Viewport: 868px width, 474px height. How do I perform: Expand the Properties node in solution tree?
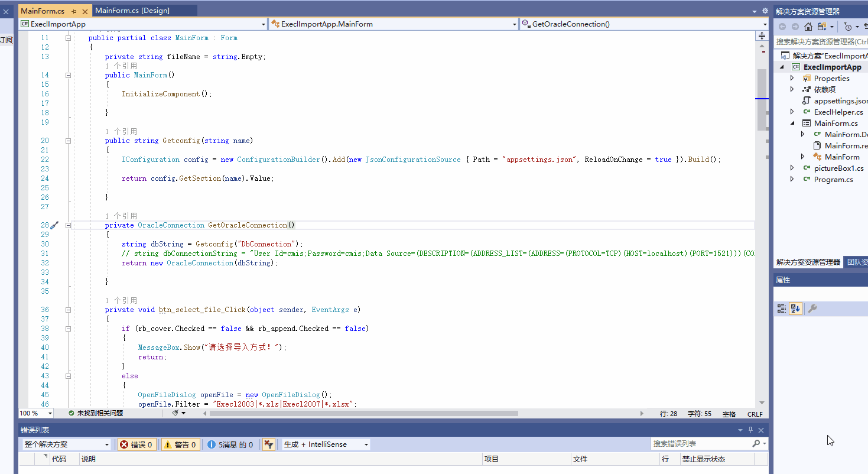792,78
